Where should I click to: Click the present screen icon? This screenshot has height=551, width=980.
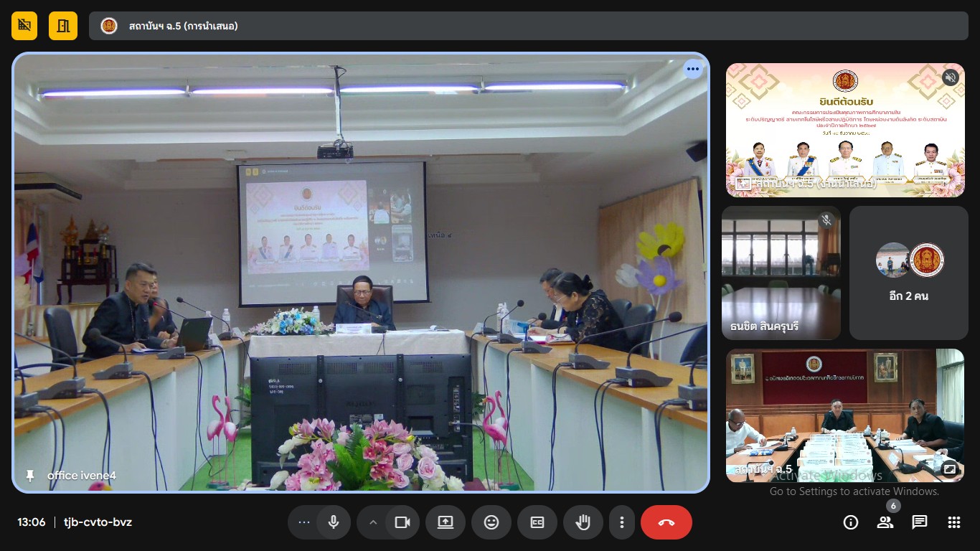tap(446, 522)
